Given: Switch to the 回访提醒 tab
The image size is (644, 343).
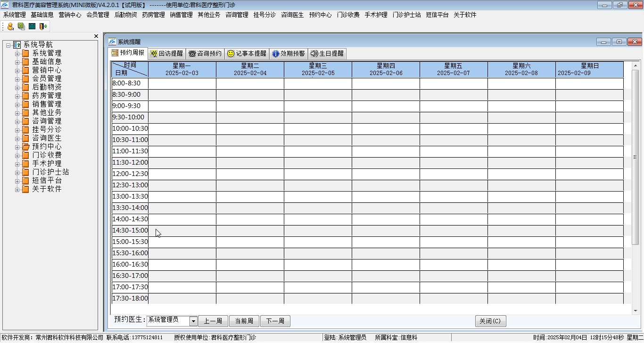Looking at the screenshot, I should pyautogui.click(x=166, y=53).
